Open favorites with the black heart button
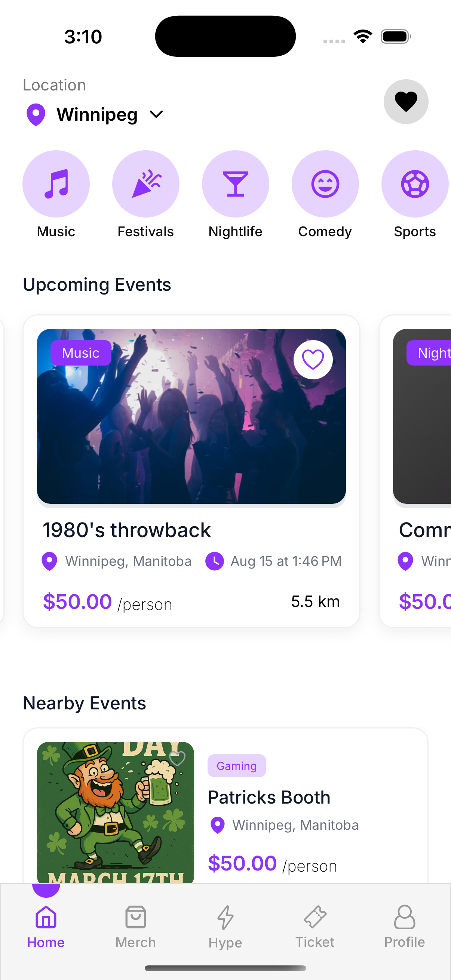Screen dimensions: 451x980 406,102
